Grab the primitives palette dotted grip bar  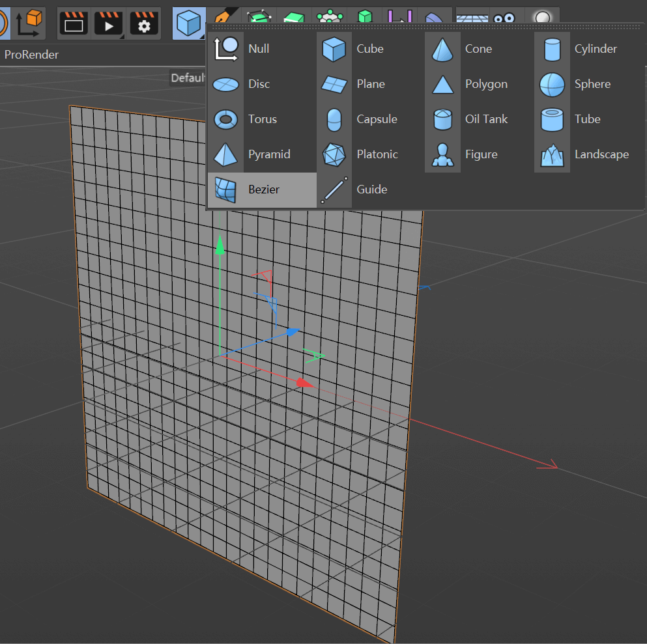[426, 27]
